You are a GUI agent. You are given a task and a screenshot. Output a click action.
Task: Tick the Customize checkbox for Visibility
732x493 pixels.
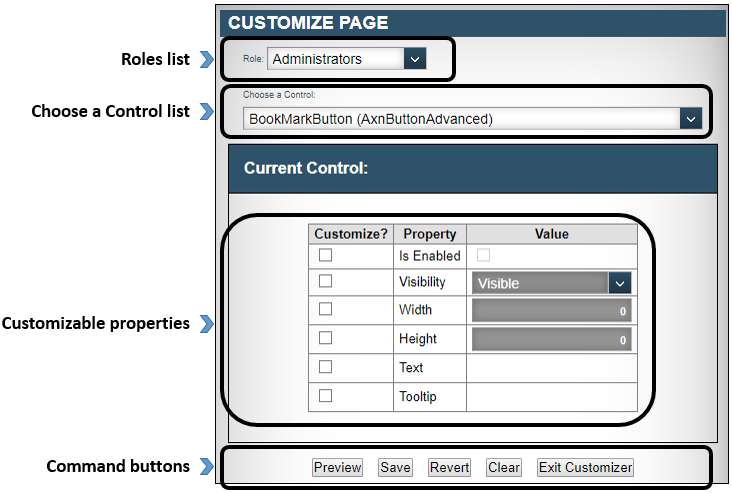click(325, 283)
